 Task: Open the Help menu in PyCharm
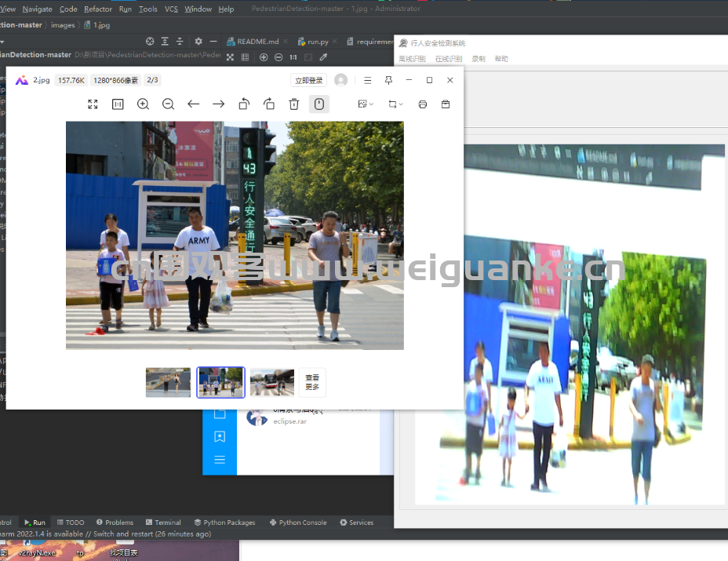pyautogui.click(x=226, y=9)
